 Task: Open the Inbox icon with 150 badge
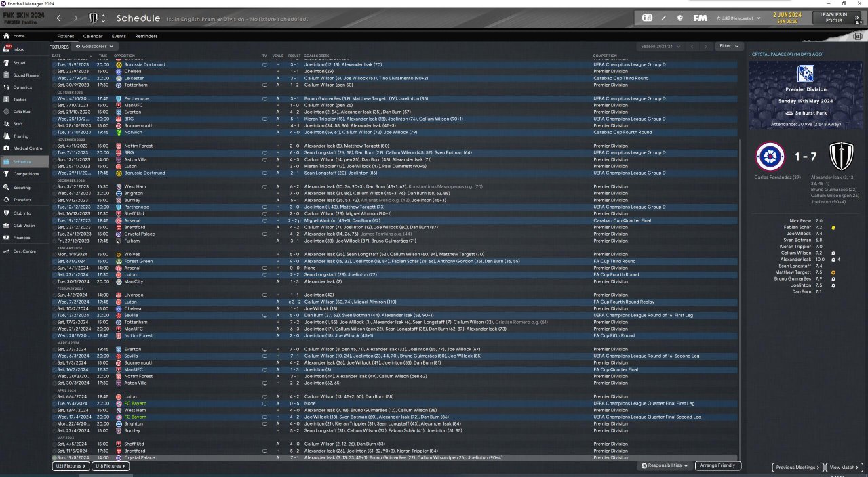click(7, 49)
